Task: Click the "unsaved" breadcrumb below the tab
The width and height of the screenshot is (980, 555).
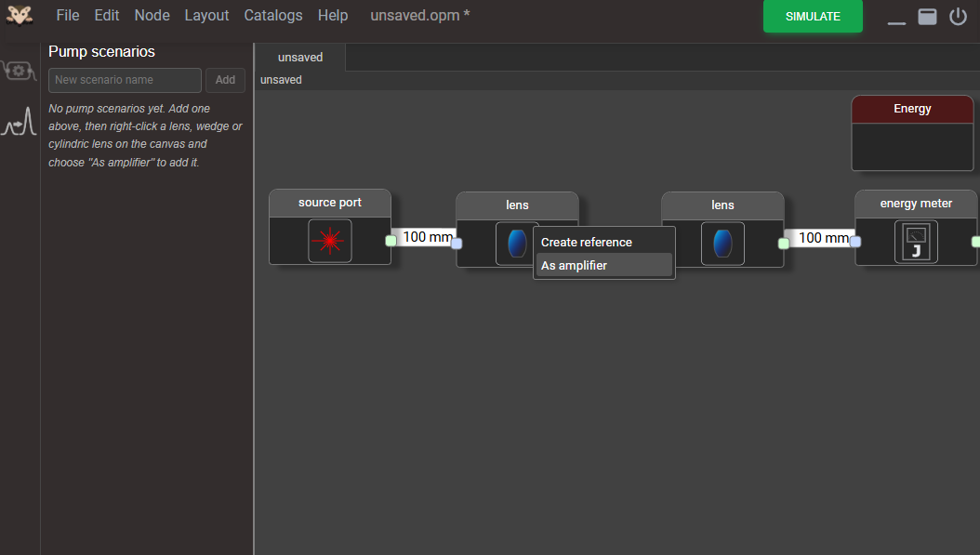Action: [x=281, y=80]
